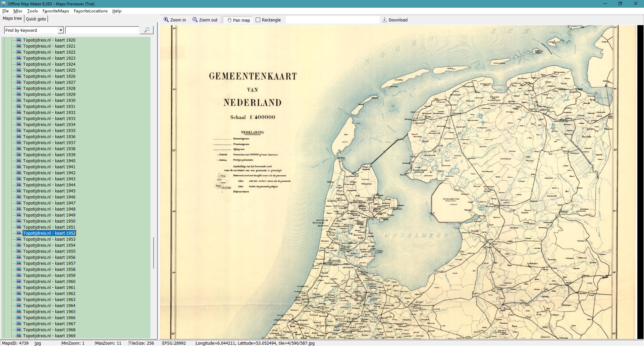This screenshot has width=644, height=346.
Task: Click the Zoom out magnifier icon
Action: [x=195, y=20]
